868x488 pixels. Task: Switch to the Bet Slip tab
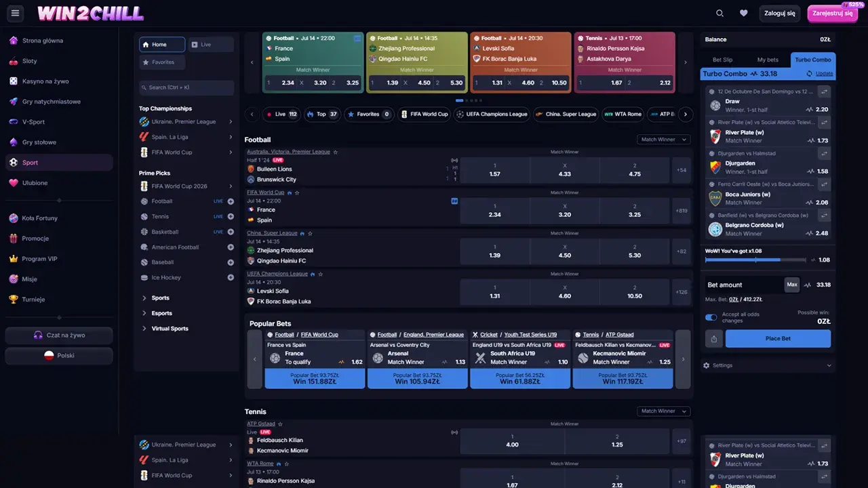tap(722, 60)
